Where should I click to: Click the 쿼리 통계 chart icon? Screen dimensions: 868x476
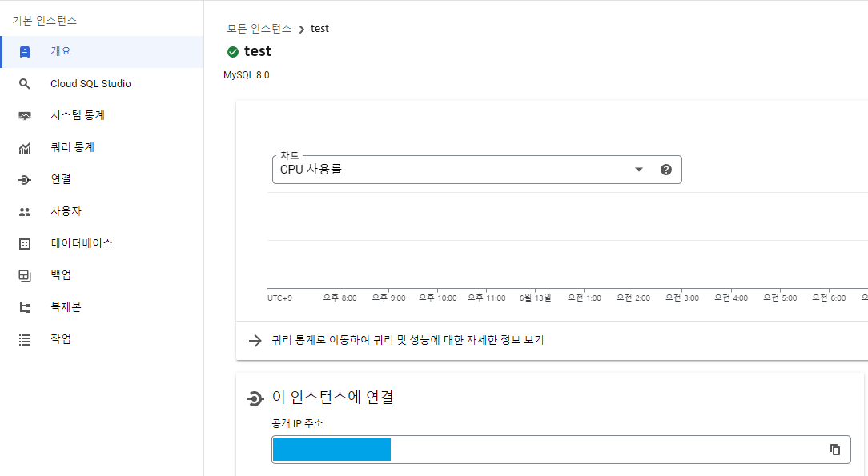pyautogui.click(x=25, y=148)
